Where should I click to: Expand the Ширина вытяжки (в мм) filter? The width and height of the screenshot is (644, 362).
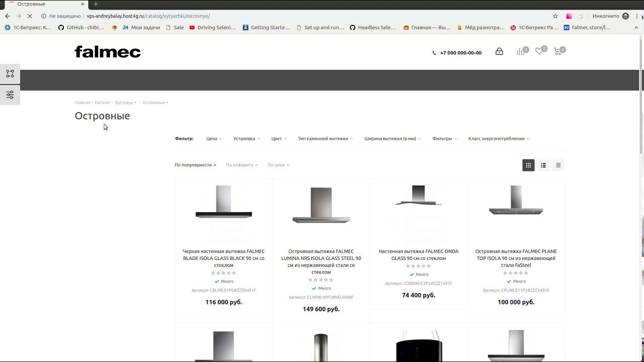pyautogui.click(x=392, y=139)
